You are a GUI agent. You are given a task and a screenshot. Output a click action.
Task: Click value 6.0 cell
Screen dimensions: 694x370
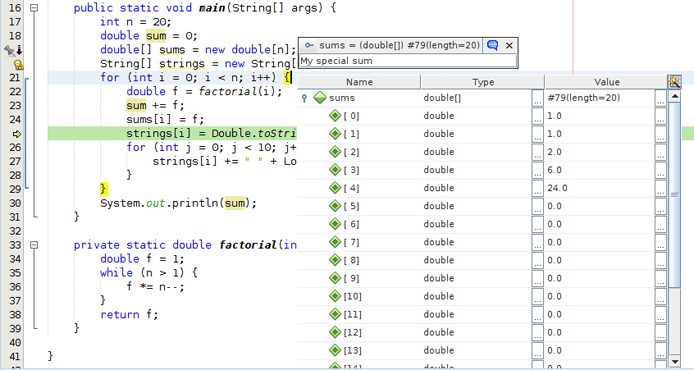coord(600,170)
